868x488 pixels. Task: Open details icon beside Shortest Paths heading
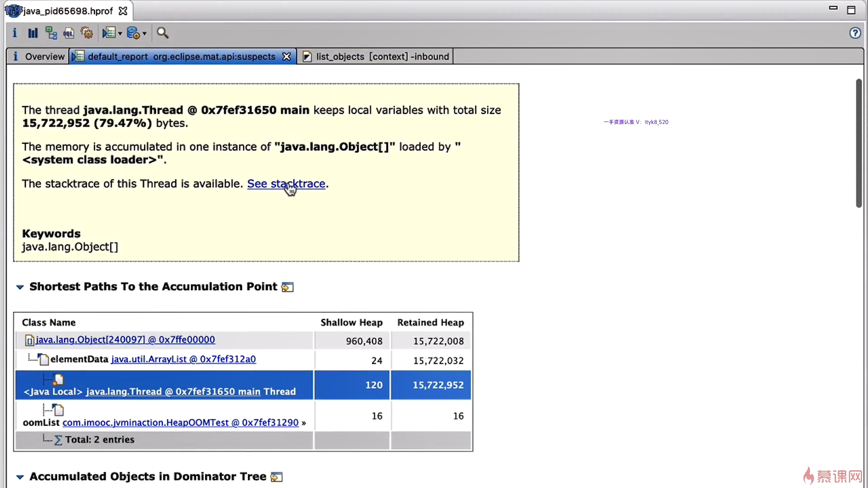pos(288,287)
